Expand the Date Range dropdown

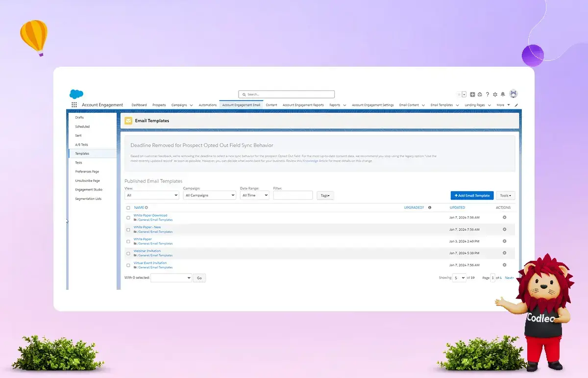tap(254, 195)
